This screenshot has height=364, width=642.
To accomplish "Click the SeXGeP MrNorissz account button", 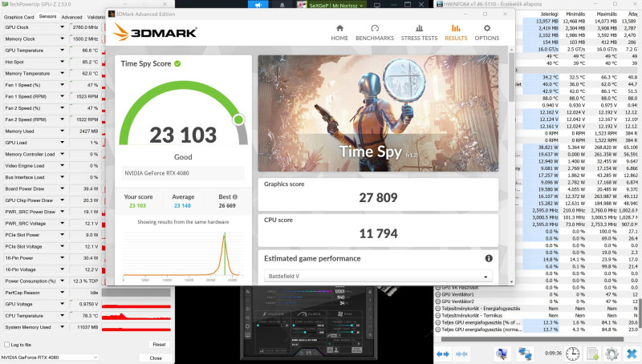I will 331,5.
